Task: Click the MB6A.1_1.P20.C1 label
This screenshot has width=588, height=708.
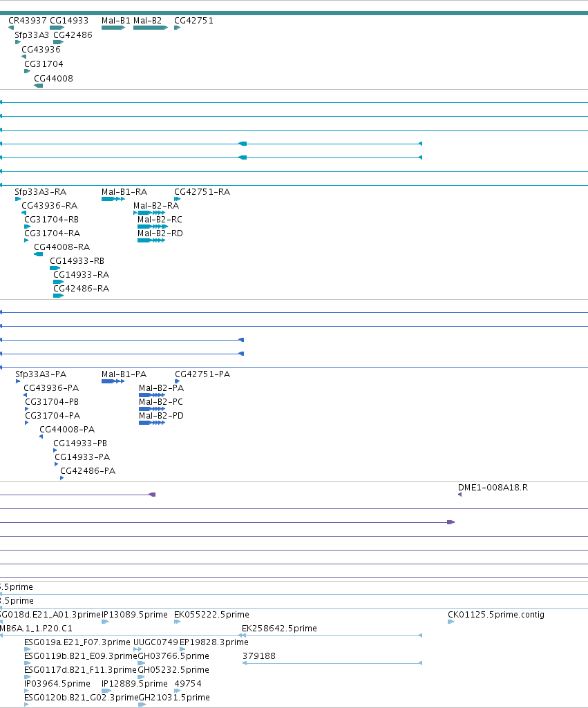Action: click(x=36, y=629)
